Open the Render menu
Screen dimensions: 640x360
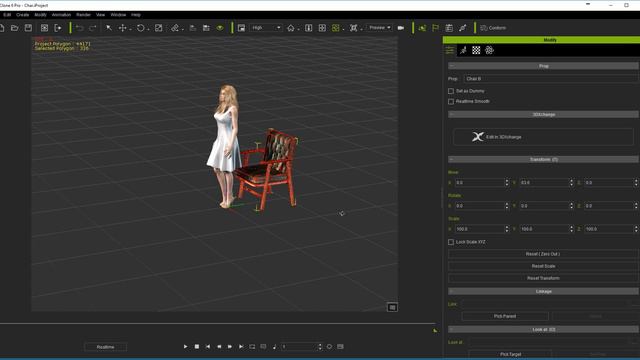(x=83, y=15)
